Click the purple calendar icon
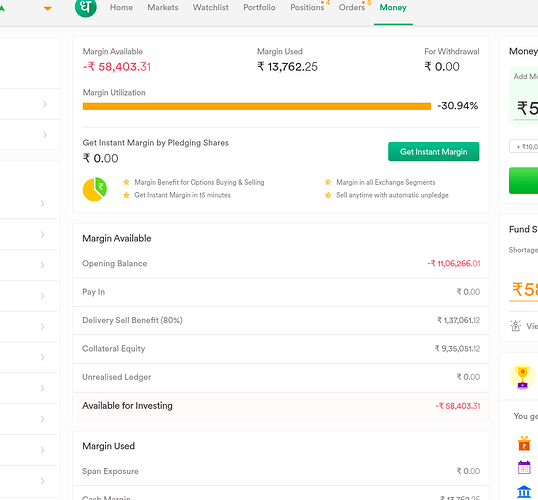This screenshot has width=538, height=500. point(524,467)
